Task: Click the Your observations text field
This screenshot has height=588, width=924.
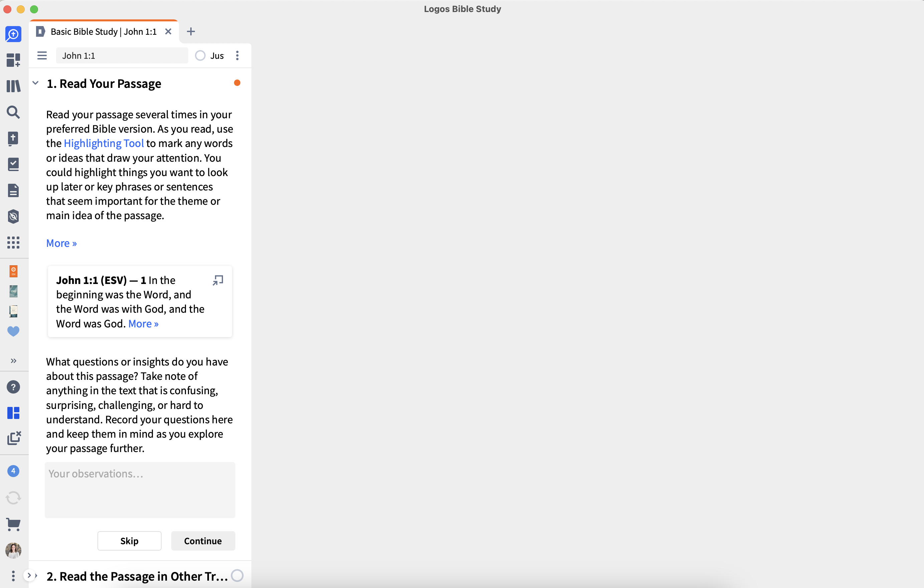Action: 140,490
